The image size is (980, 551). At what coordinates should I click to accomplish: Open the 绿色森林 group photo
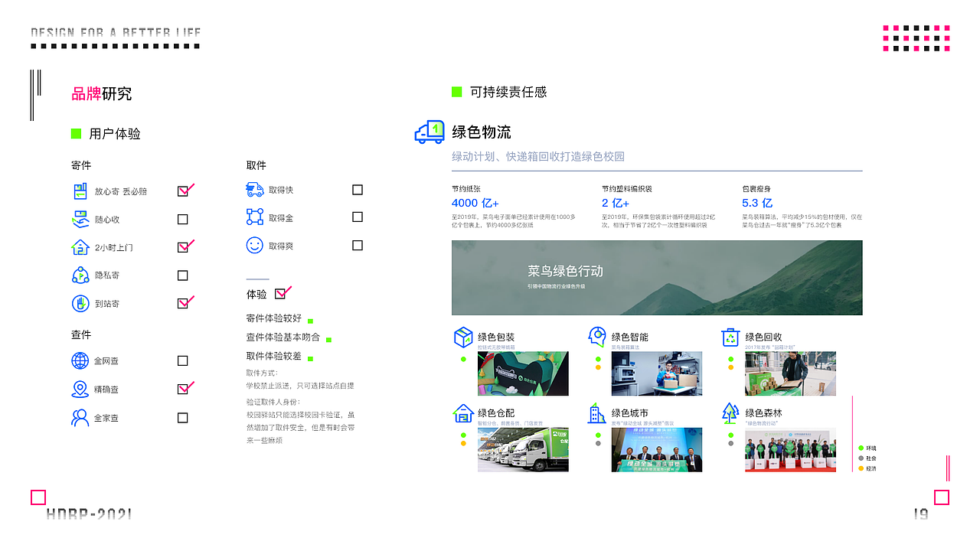pos(790,450)
